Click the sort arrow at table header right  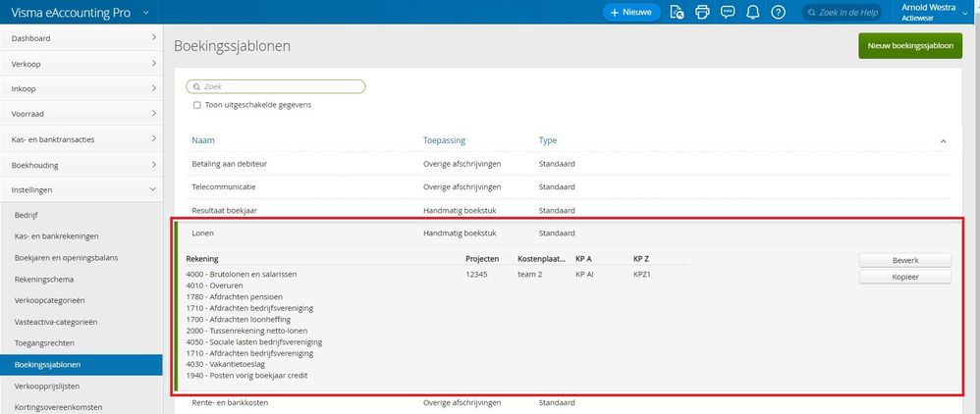click(944, 141)
